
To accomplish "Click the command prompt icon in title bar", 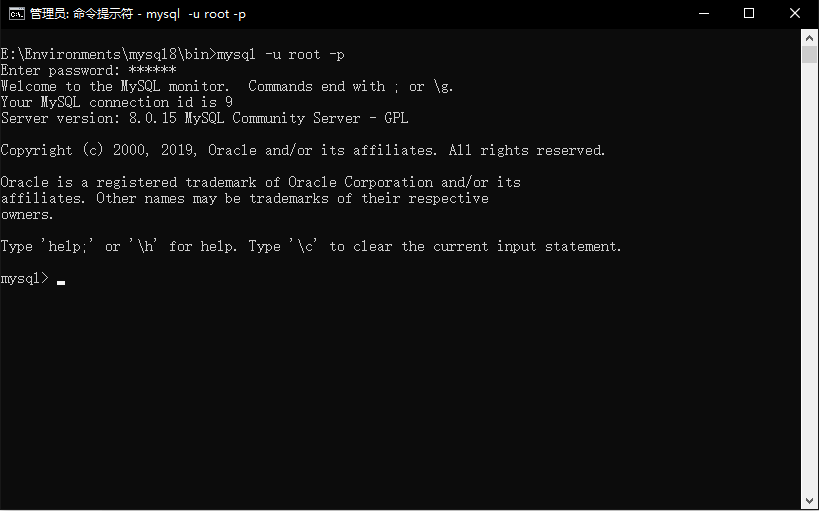I will click(x=16, y=14).
